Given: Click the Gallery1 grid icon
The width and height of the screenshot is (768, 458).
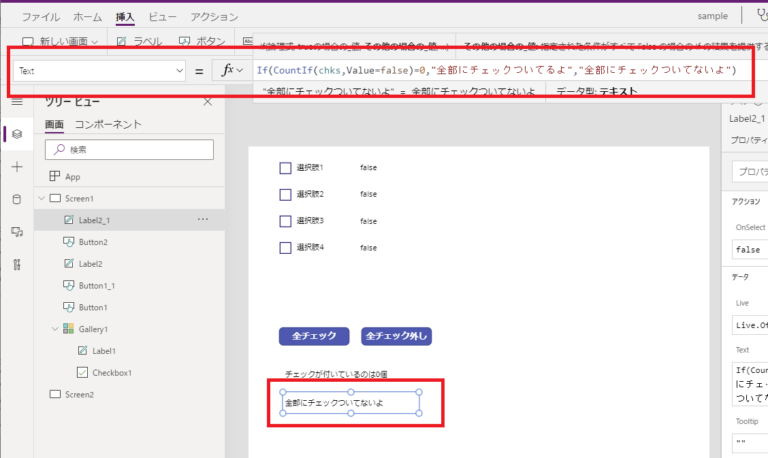Looking at the screenshot, I should (x=69, y=329).
